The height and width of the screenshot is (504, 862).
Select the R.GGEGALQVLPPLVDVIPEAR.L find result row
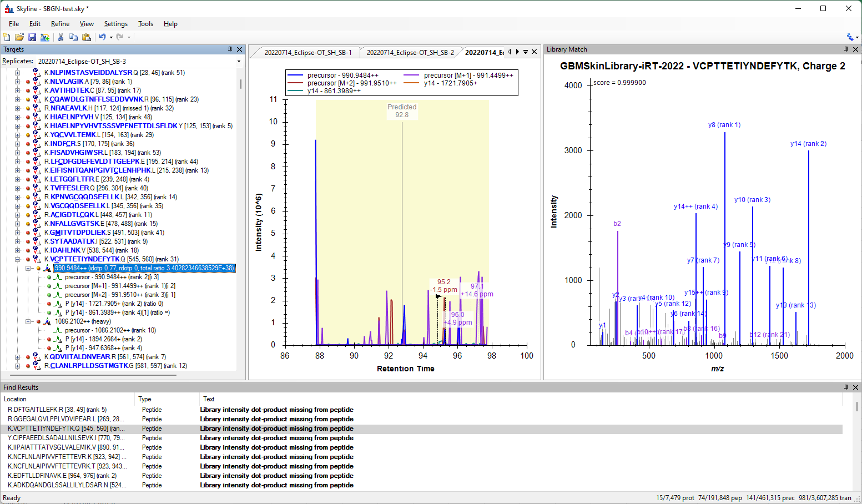pyautogui.click(x=65, y=419)
